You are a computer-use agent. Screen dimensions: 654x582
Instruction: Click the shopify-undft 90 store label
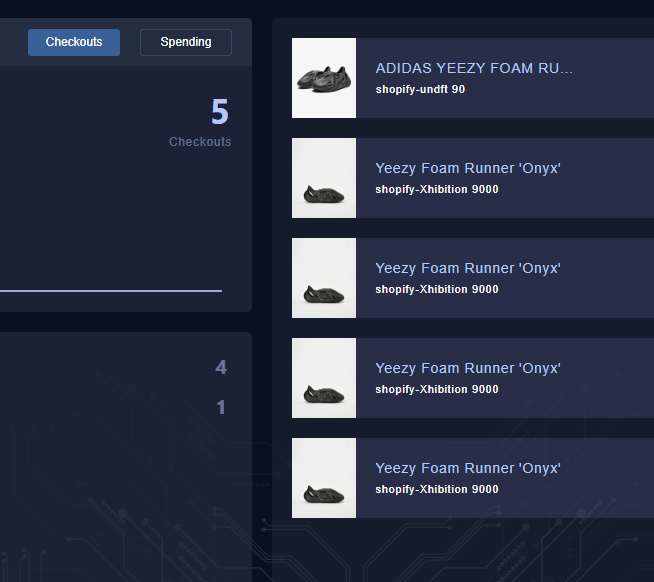(x=420, y=89)
